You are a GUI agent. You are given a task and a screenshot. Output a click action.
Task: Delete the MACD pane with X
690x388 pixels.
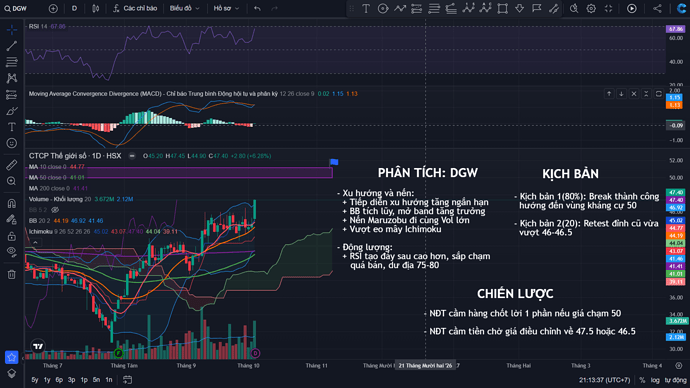point(634,94)
